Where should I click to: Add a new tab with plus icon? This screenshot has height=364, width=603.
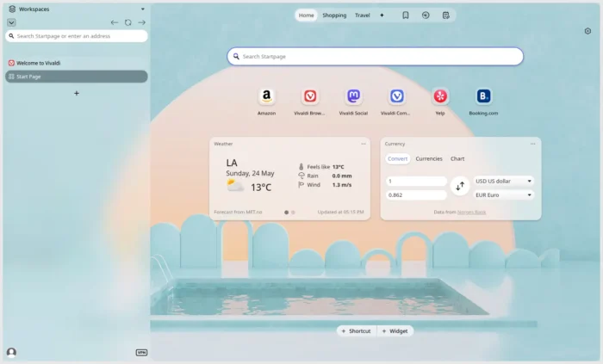click(77, 93)
